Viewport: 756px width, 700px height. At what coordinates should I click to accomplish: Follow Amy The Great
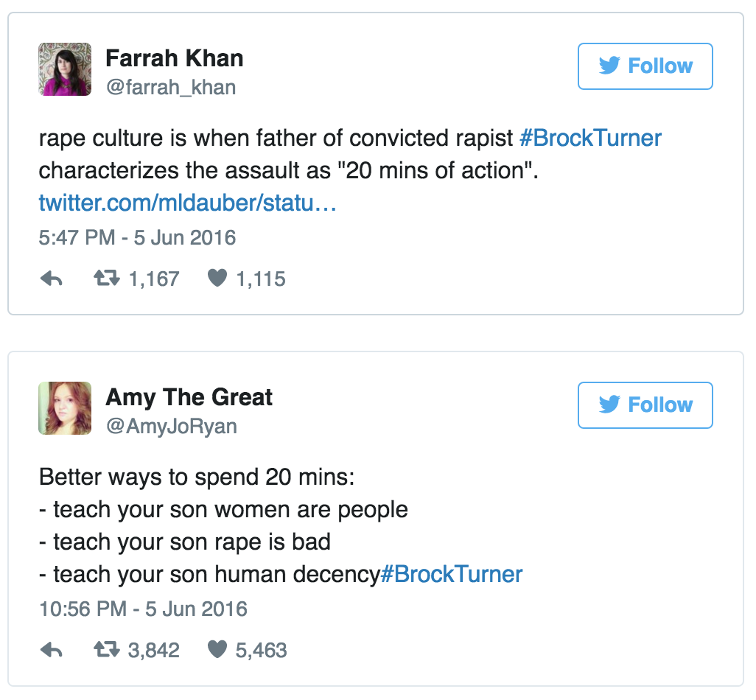coord(645,405)
